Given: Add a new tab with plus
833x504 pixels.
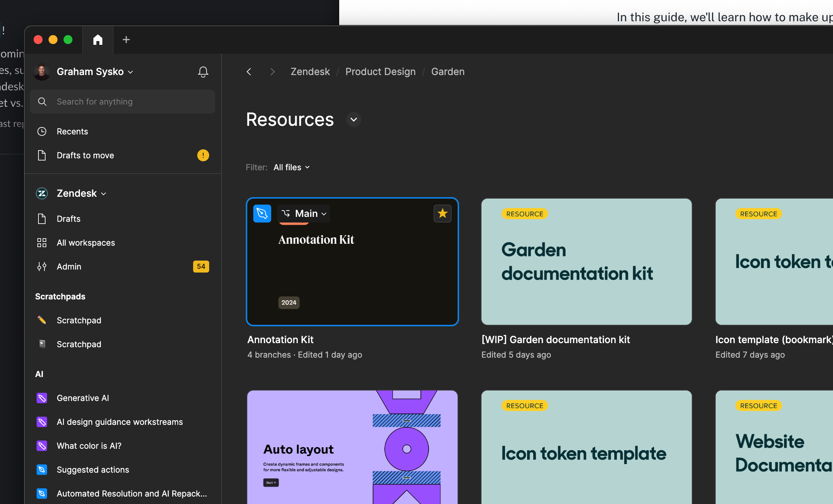Looking at the screenshot, I should tap(126, 40).
